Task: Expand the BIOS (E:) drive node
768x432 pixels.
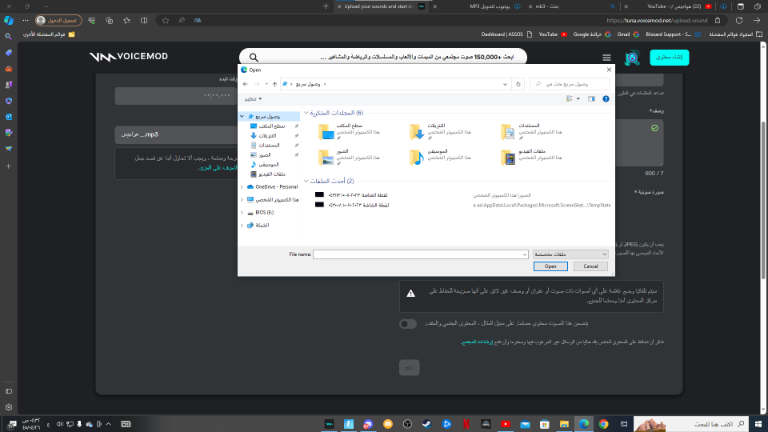Action: [x=244, y=212]
